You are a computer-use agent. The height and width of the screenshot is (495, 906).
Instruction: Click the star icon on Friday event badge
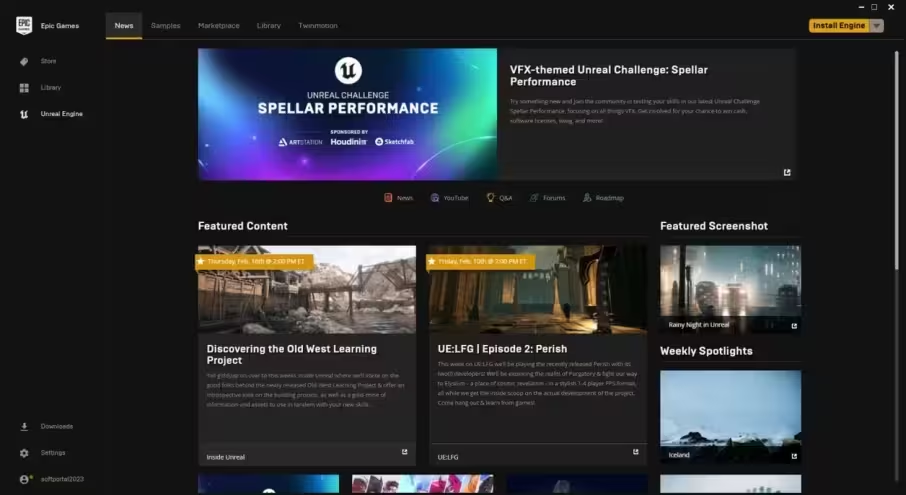click(431, 262)
